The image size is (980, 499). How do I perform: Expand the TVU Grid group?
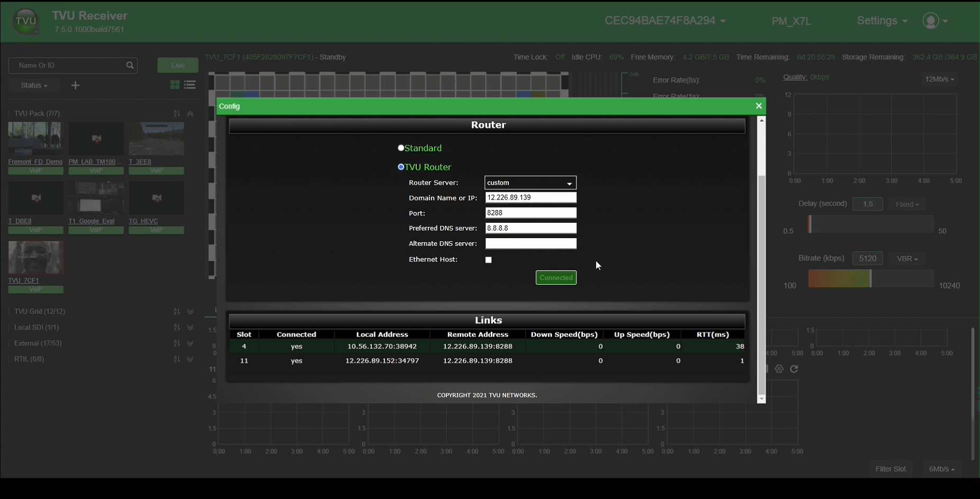pos(190,312)
